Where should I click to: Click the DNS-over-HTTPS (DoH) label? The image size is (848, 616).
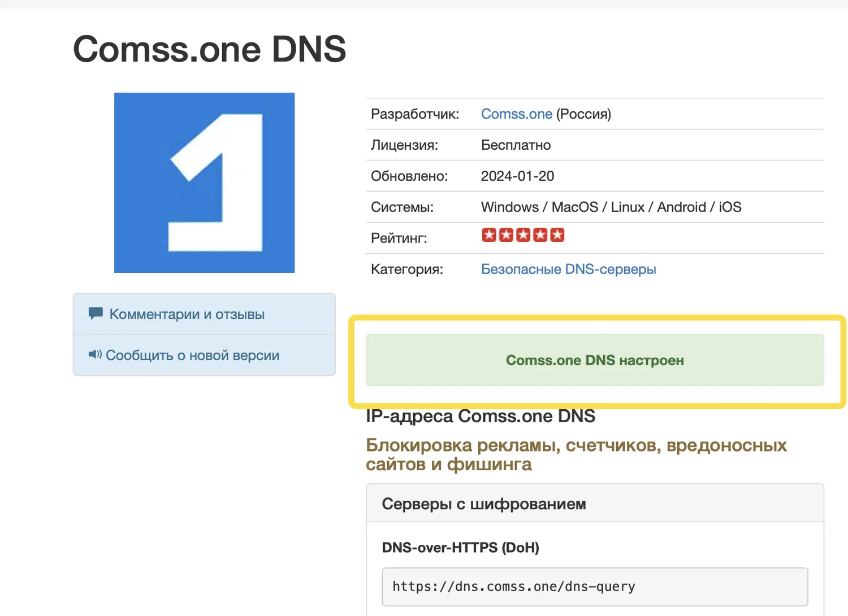pos(460,548)
